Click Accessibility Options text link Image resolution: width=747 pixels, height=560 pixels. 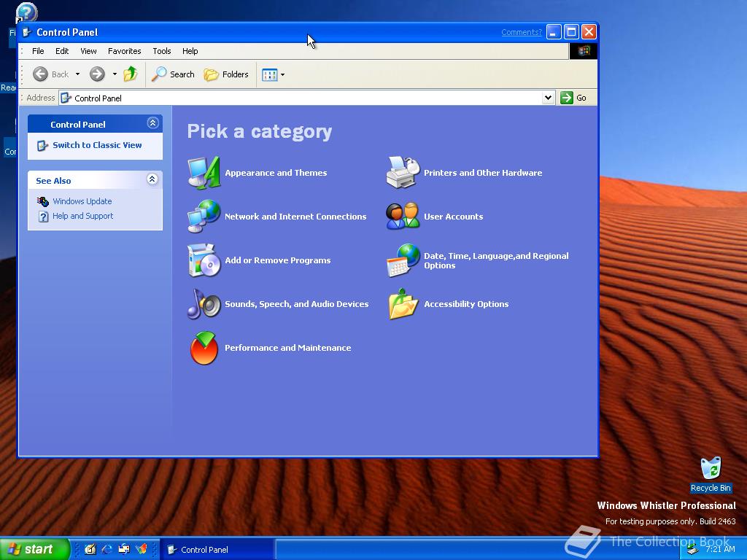point(466,304)
